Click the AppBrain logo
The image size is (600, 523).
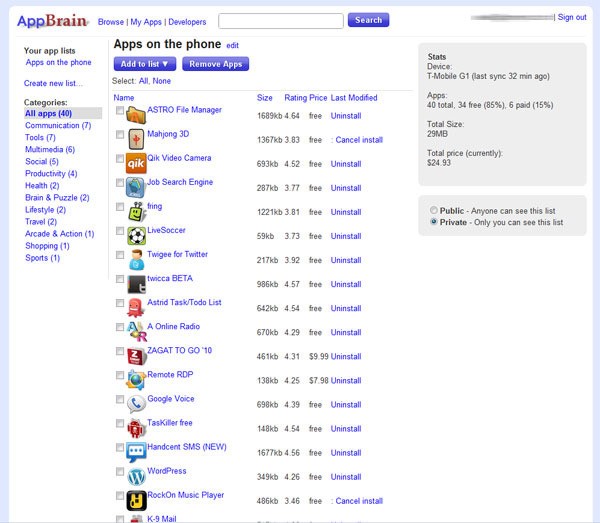(52, 21)
